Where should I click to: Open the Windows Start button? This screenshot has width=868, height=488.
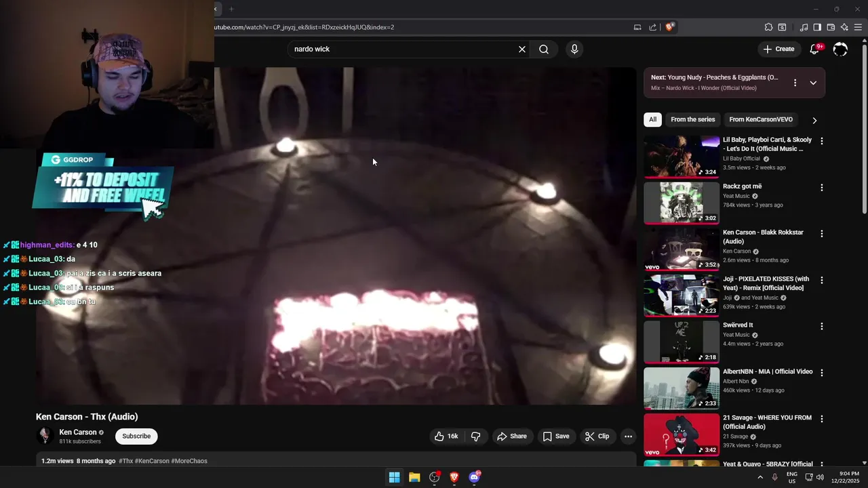(394, 477)
